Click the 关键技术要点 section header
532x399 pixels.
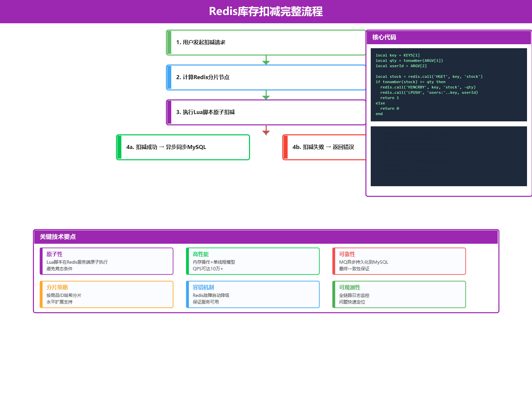point(266,237)
